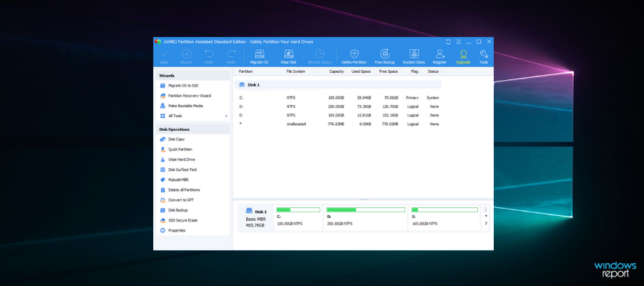Click the panel splitter dots handle
The height and width of the screenshot is (286, 644).
(x=364, y=199)
